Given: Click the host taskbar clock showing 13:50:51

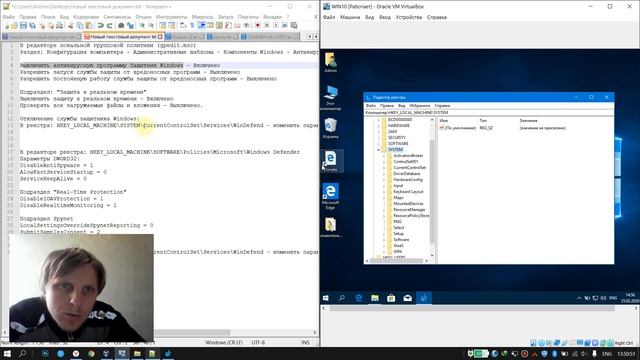Looking at the screenshot, I should click(626, 353).
